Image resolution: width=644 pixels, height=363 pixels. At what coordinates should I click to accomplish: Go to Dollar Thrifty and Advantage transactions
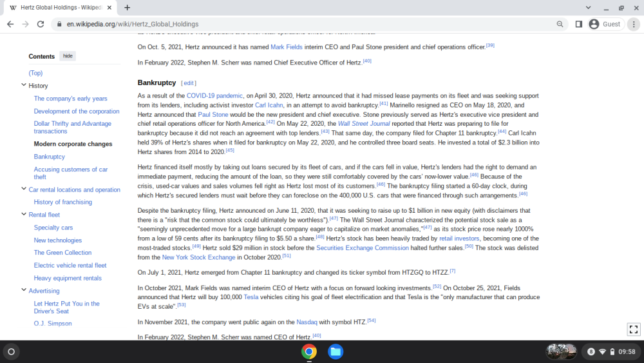pos(72,128)
